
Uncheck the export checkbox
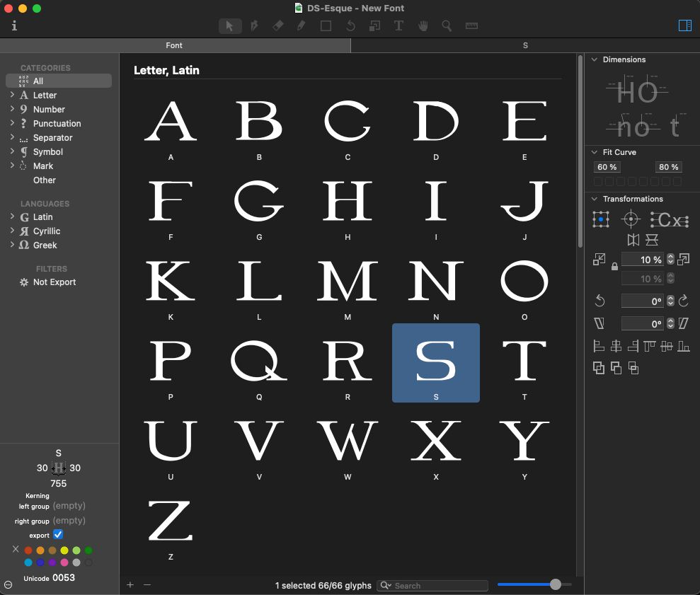[58, 534]
